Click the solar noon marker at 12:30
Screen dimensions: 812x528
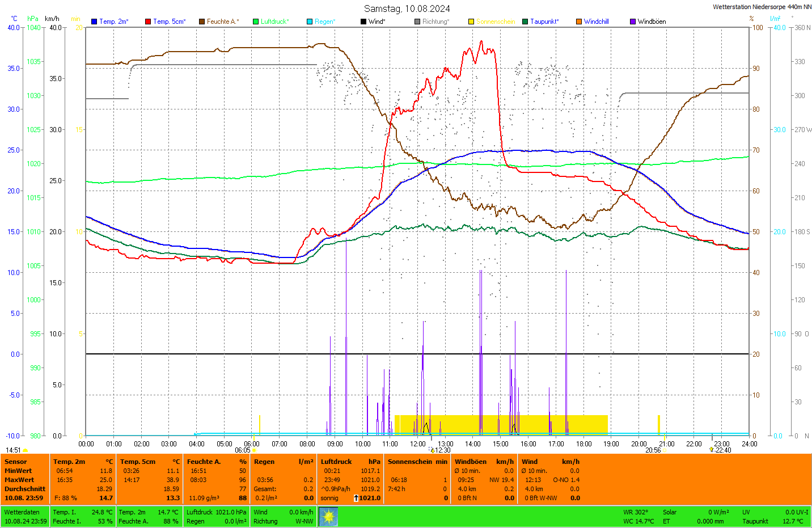(432, 450)
